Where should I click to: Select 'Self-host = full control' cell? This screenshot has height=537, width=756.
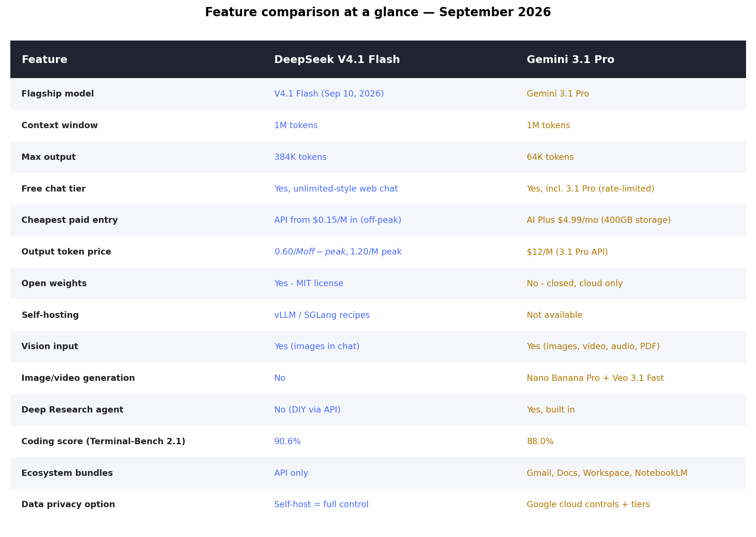tap(321, 505)
